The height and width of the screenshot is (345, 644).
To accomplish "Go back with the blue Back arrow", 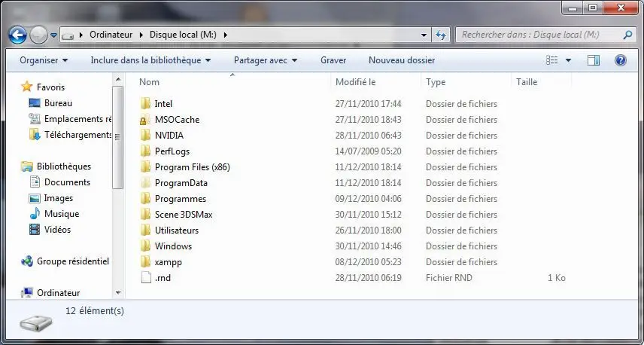I will (17, 35).
